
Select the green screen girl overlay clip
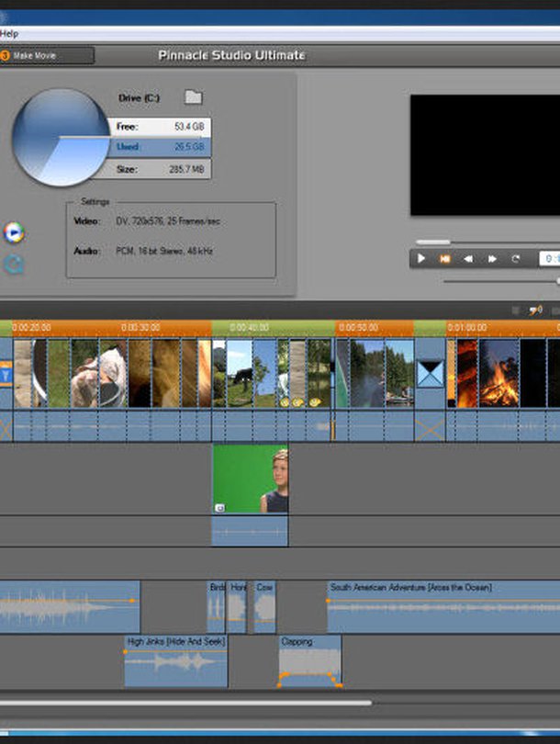click(251, 479)
